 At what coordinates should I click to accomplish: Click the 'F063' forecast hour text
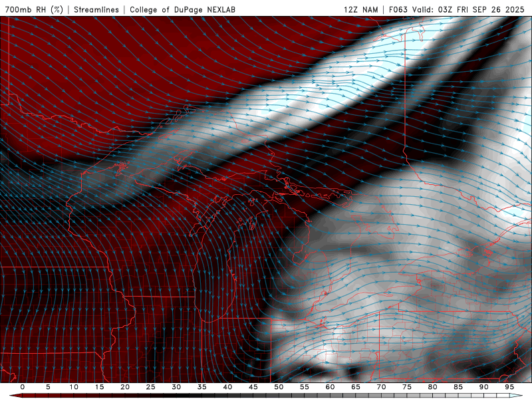398,9
